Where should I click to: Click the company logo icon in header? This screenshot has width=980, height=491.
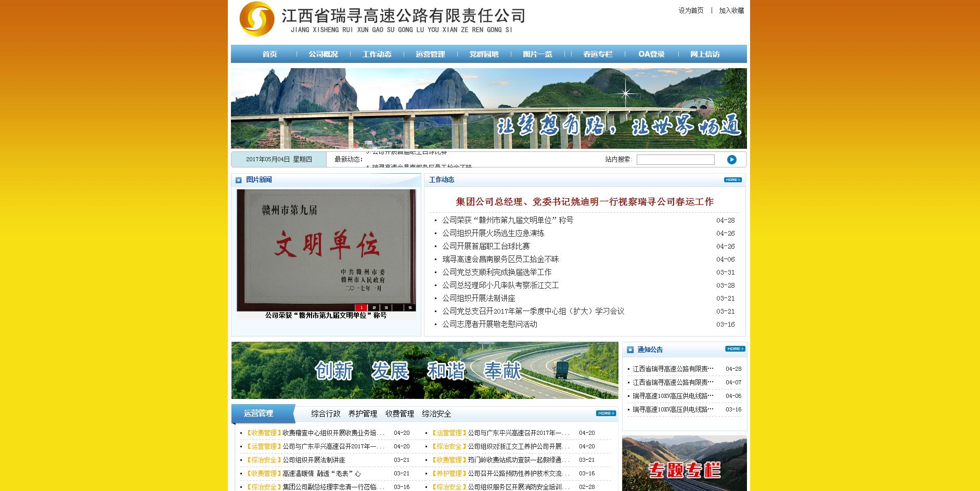coord(256,19)
